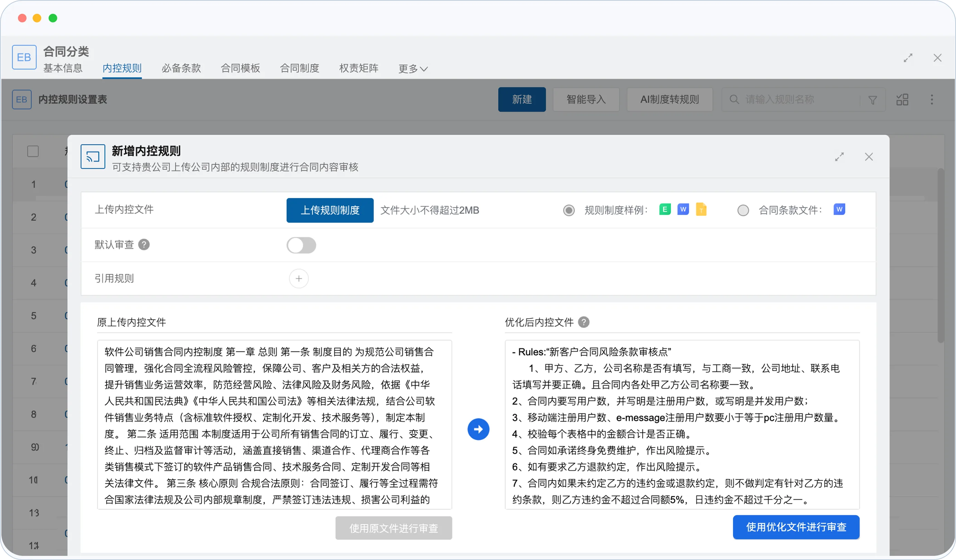
Task: Open the three-dot more options menu
Action: 932,100
